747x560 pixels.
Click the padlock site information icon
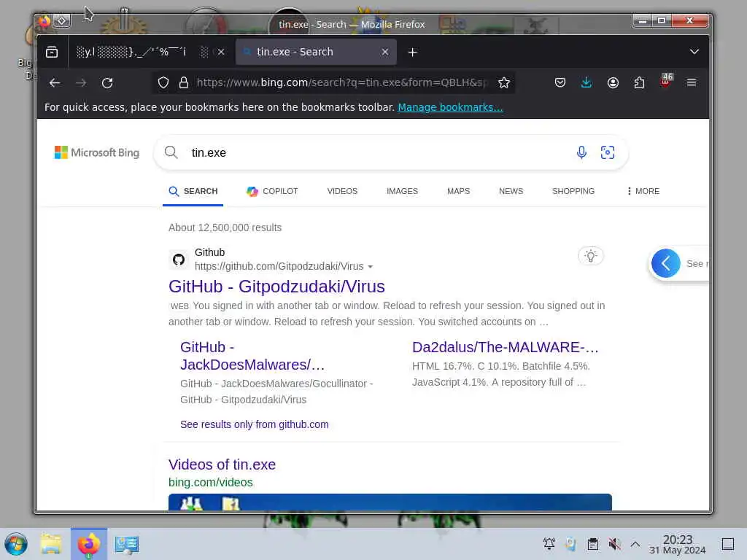click(184, 83)
